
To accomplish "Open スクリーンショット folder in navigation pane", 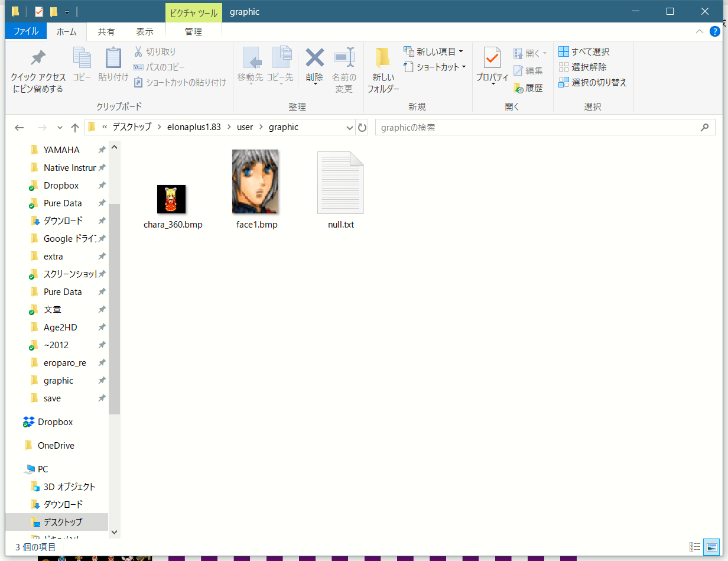I will (70, 274).
